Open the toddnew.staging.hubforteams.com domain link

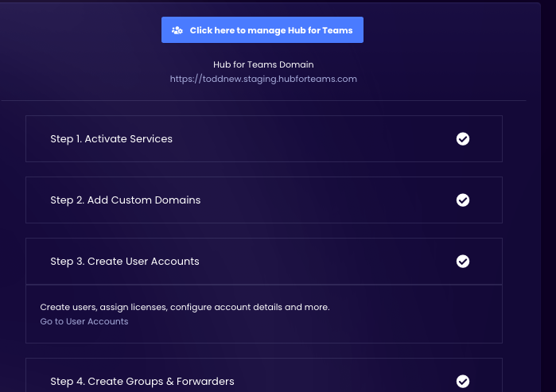[263, 79]
